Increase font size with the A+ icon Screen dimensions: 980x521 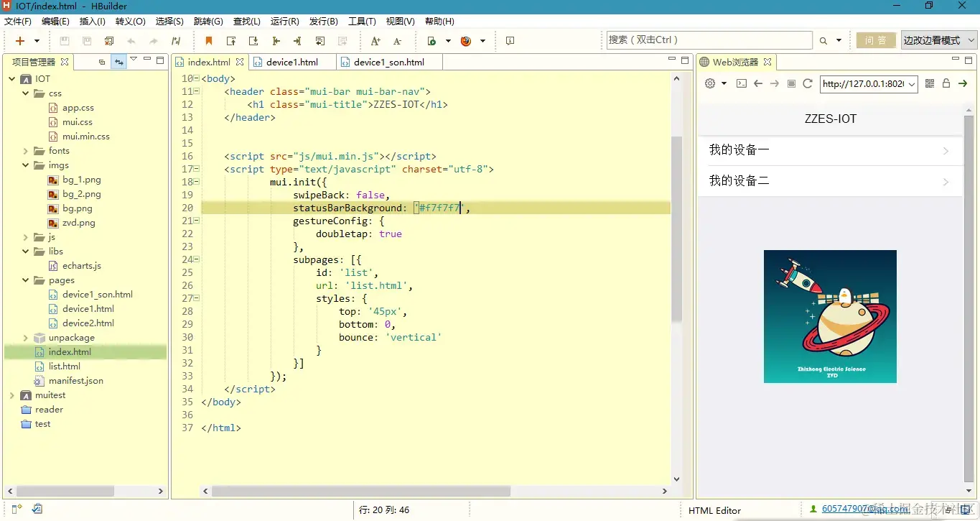(x=376, y=41)
